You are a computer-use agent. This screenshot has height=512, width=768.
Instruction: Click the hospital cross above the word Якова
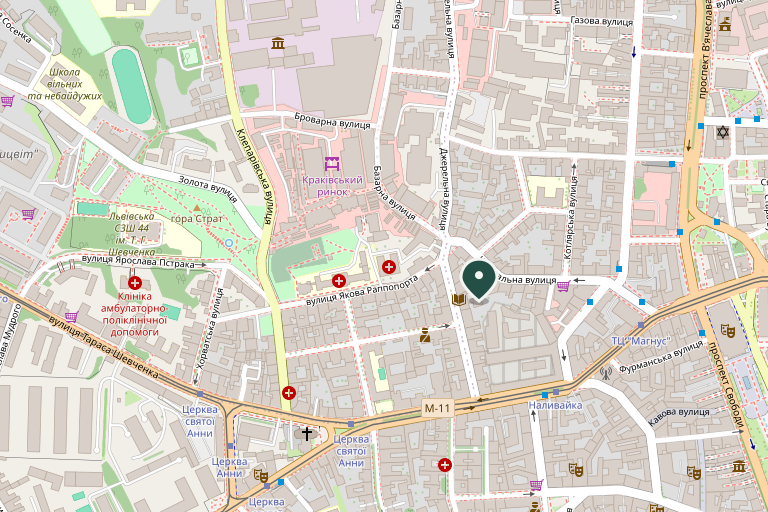click(x=338, y=281)
